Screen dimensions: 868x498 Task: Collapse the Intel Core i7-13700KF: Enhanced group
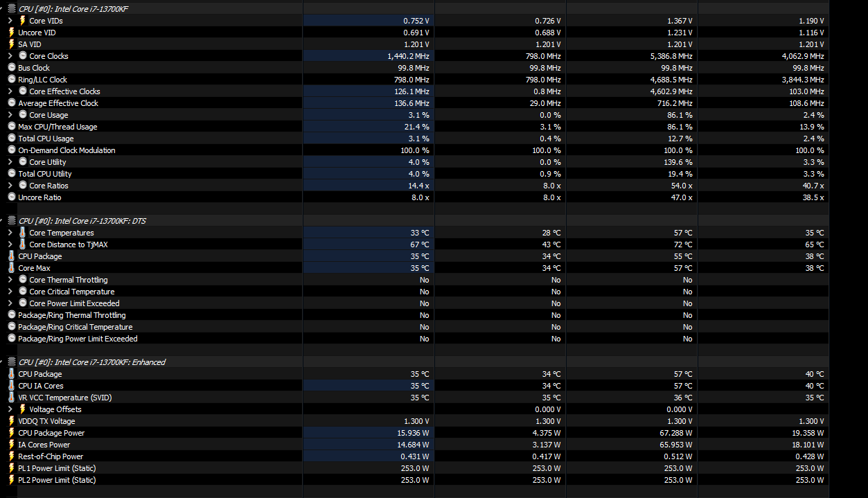pos(3,362)
